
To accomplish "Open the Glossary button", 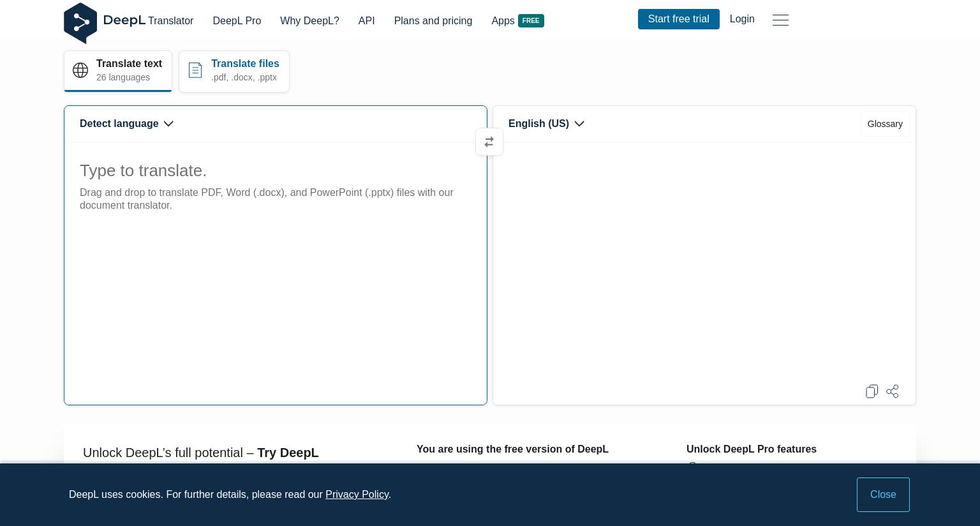I will tap(885, 124).
